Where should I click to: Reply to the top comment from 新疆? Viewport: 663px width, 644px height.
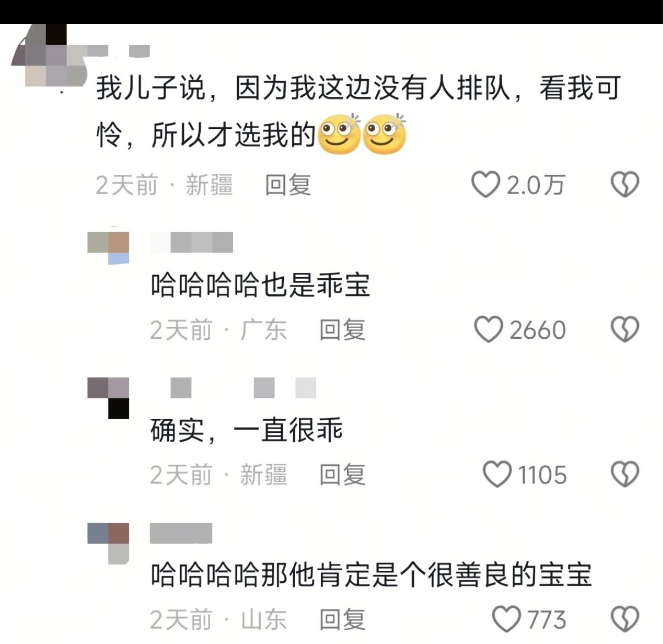click(288, 185)
